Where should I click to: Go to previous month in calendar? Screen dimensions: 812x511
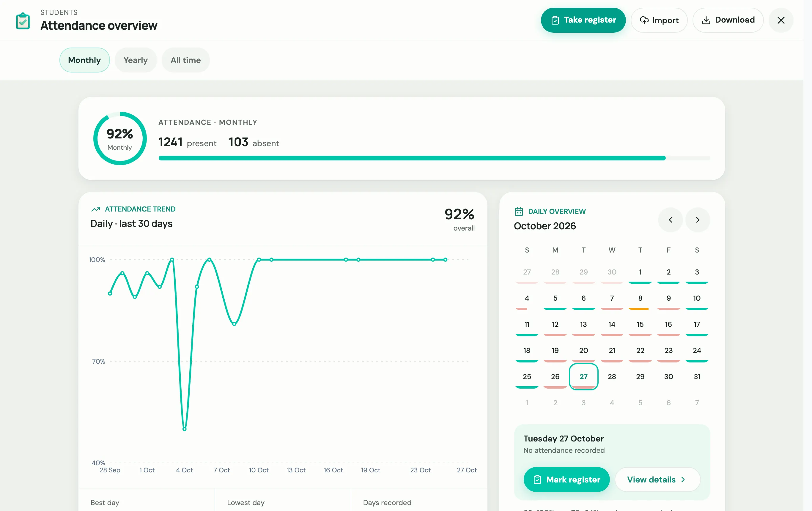tap(670, 220)
